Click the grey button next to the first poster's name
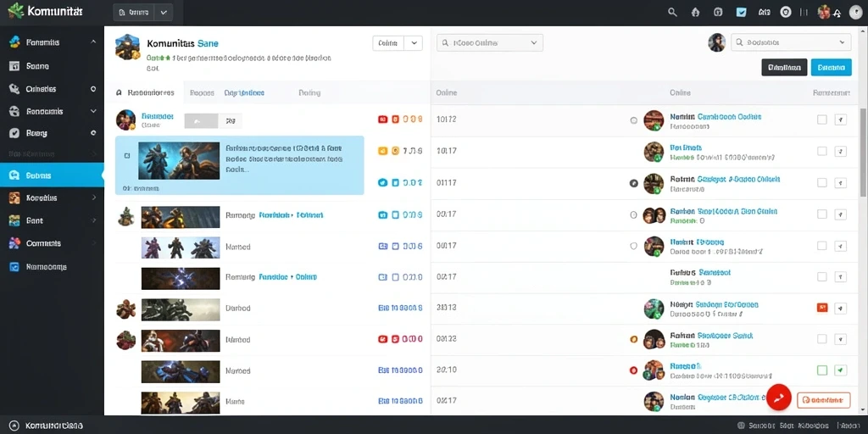868x434 pixels. click(202, 120)
